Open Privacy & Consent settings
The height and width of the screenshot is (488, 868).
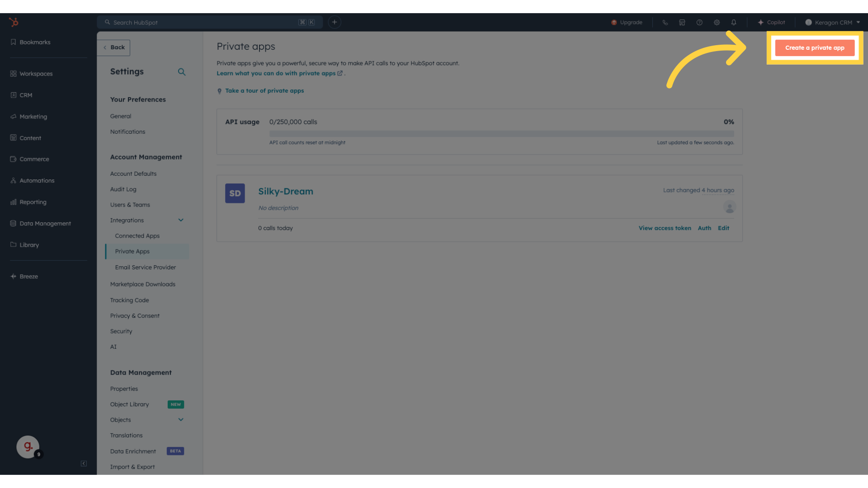tap(135, 316)
